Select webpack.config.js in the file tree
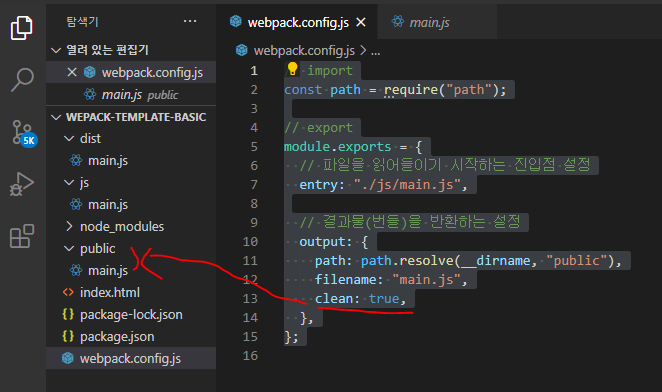This screenshot has height=392, width=662. click(x=131, y=358)
